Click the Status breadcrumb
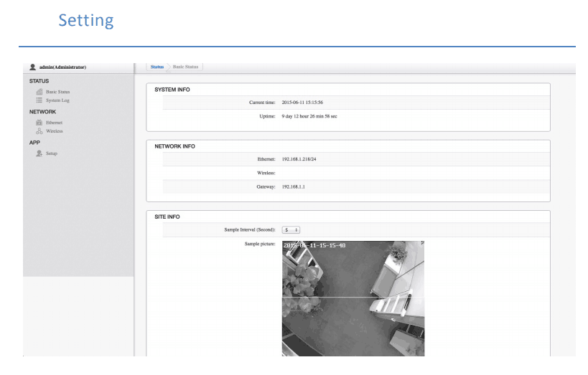Screen dimensions: 588x375 (157, 67)
